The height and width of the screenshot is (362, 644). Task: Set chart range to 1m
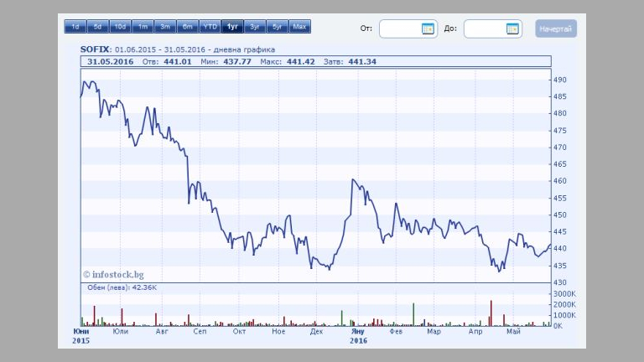pyautogui.click(x=143, y=27)
